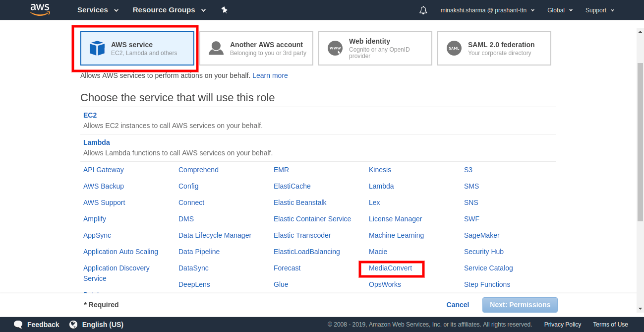The height and width of the screenshot is (332, 644).
Task: Select Lambda in the top service list
Action: pyautogui.click(x=97, y=142)
